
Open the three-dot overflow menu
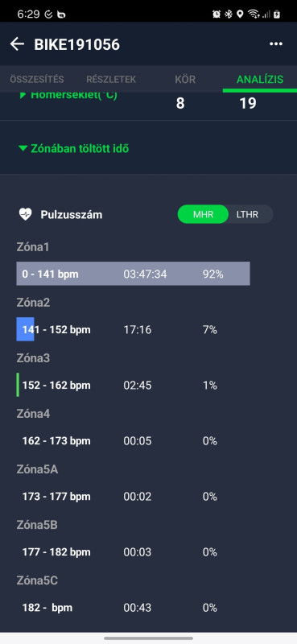coord(275,44)
